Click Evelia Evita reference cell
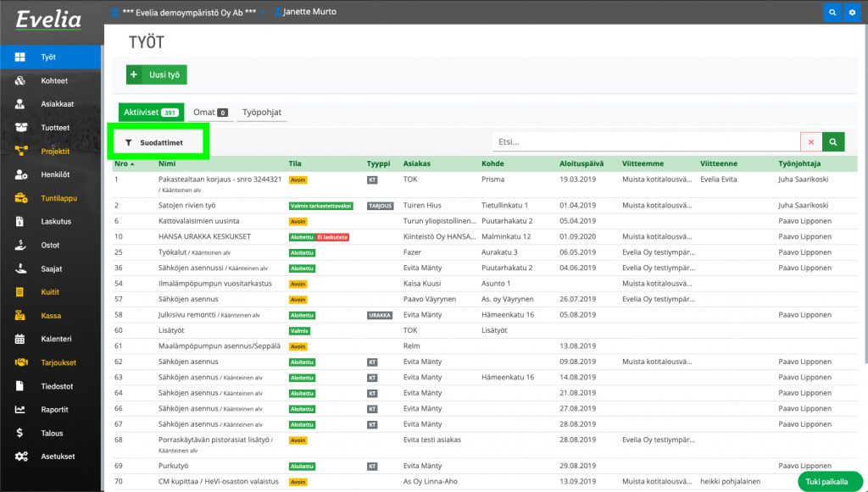This screenshot has height=492, width=868. point(719,180)
